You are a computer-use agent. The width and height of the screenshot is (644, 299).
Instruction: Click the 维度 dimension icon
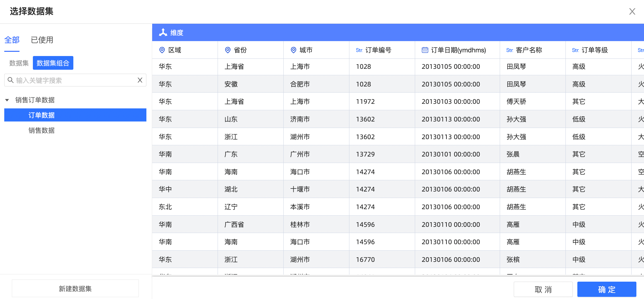coord(163,32)
